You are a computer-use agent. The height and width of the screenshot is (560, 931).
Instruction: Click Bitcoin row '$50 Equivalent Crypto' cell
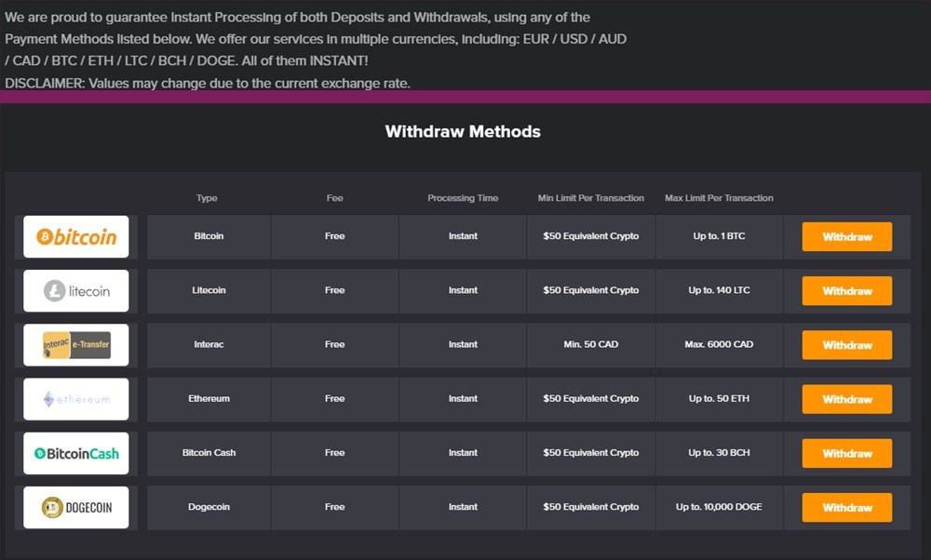click(591, 236)
